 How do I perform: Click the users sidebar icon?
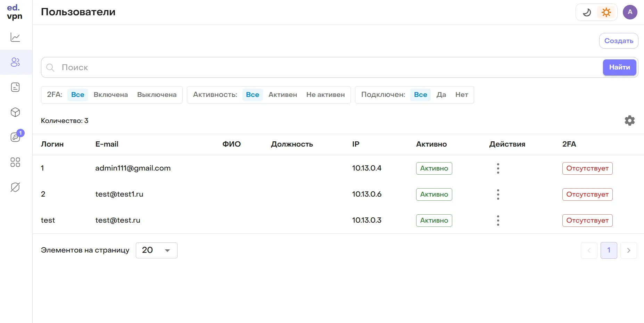tap(15, 62)
